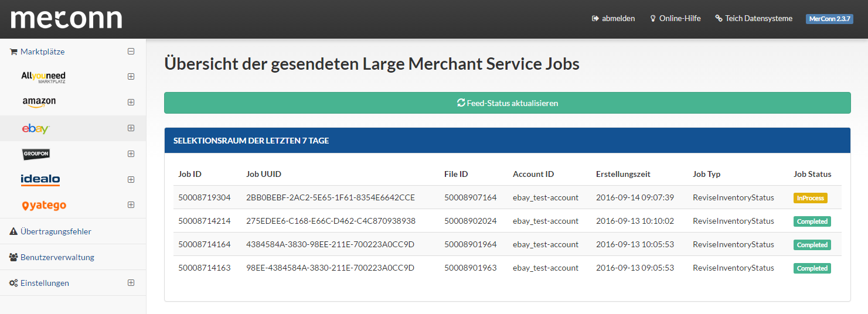Image resolution: width=868 pixels, height=314 pixels.
Task: Expand the yatego marketplace entry
Action: point(131,205)
